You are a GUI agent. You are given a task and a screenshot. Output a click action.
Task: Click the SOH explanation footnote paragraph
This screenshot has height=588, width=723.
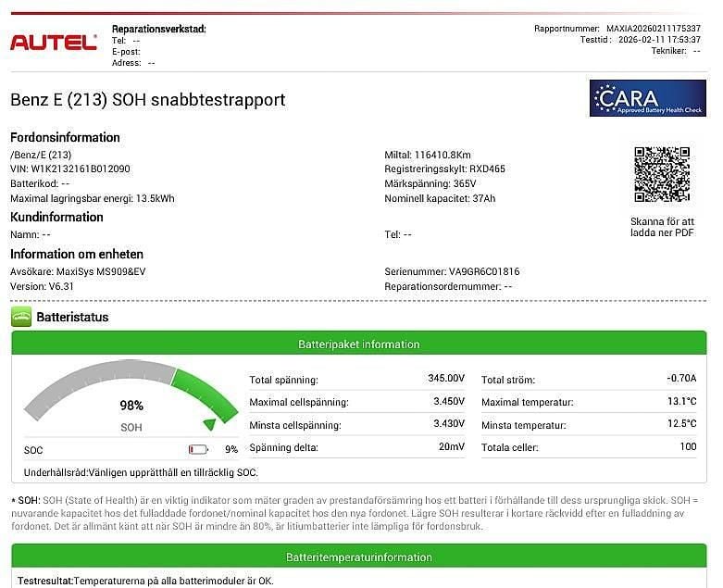pyautogui.click(x=355, y=513)
